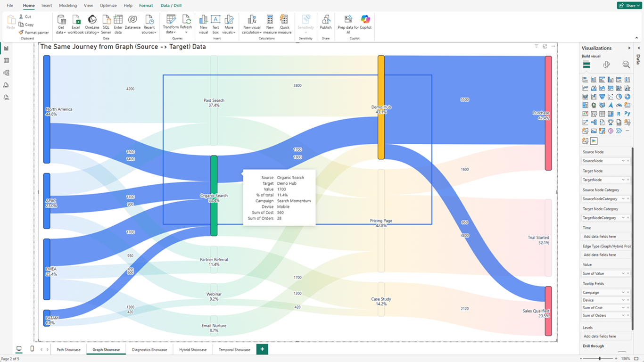Open the Format visual pane icon
Viewport: 644px width, 362px height.
click(607, 65)
